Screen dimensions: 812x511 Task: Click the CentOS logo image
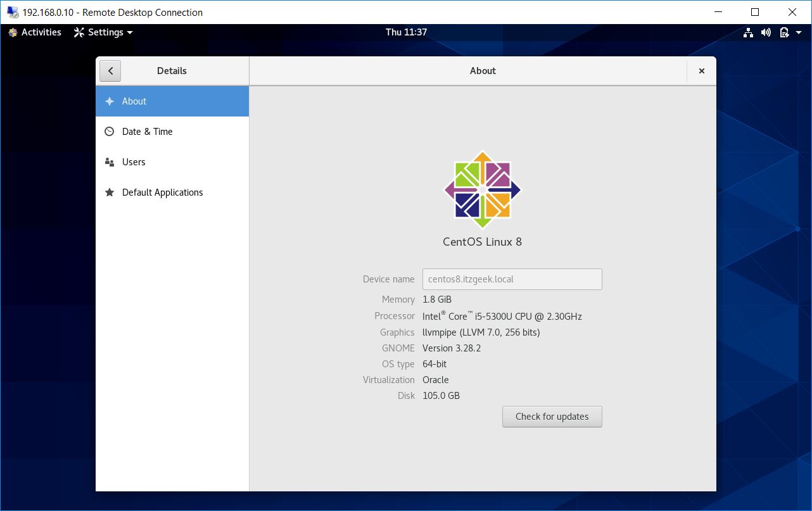[483, 189]
